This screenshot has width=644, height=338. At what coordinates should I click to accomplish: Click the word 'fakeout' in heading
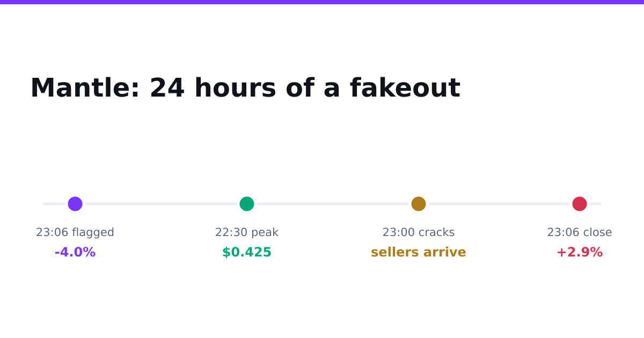(405, 89)
